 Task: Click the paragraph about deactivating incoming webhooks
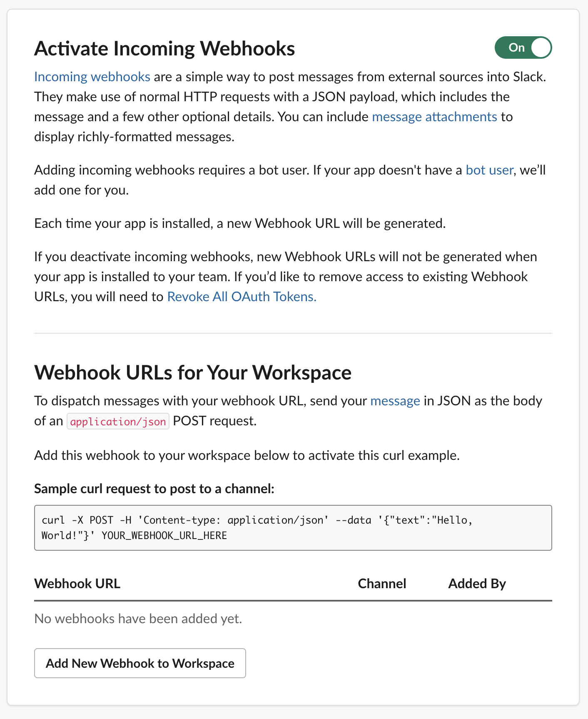coord(286,277)
